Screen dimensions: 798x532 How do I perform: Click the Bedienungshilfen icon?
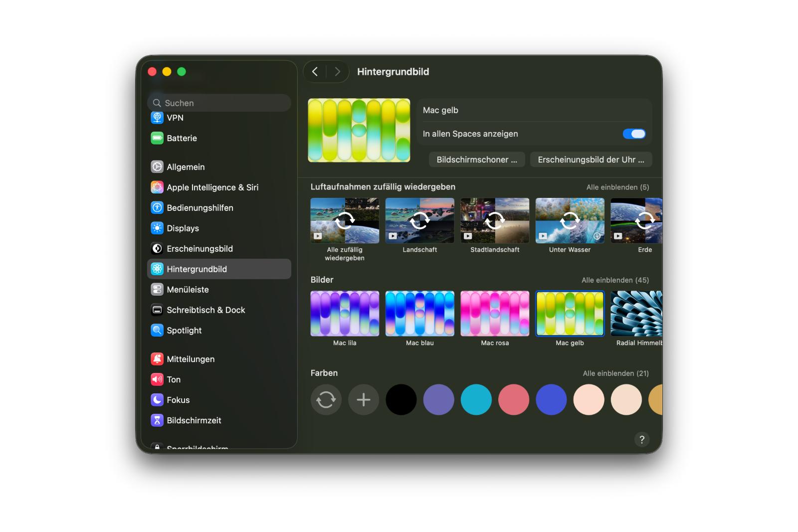point(157,207)
